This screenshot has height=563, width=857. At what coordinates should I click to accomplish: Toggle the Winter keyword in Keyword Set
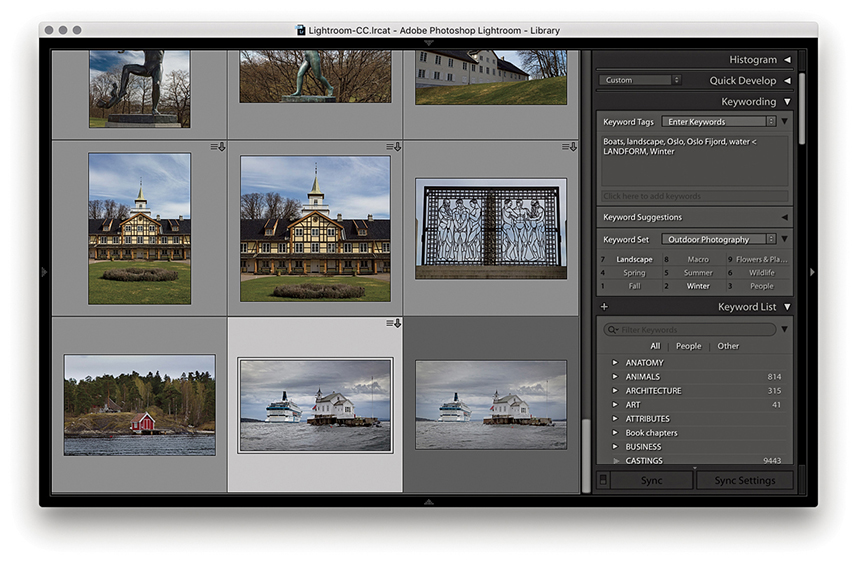(x=698, y=286)
